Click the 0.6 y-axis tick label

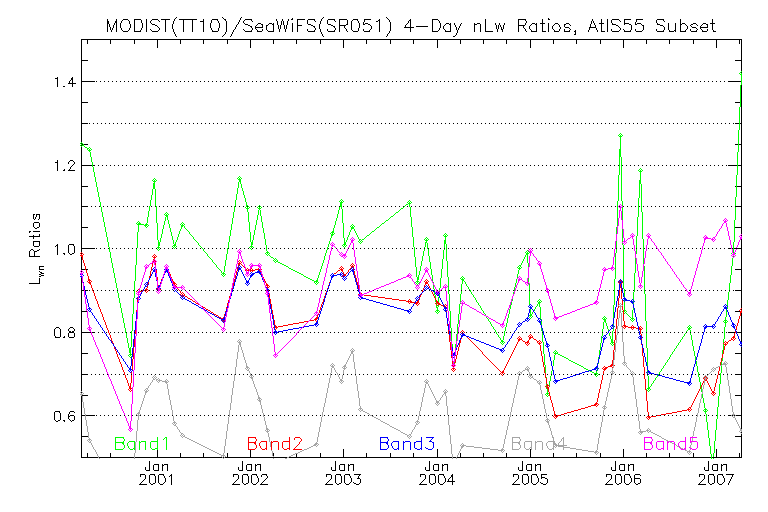tap(64, 416)
